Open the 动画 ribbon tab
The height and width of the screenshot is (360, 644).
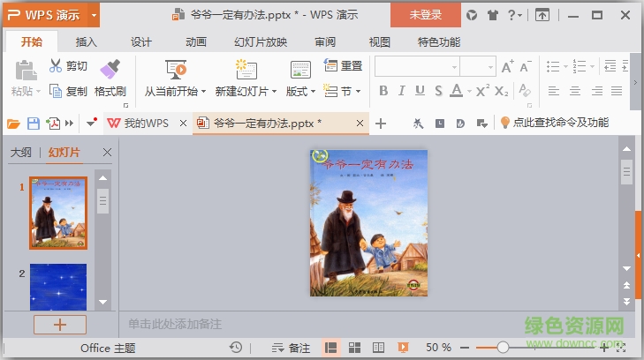click(x=195, y=41)
